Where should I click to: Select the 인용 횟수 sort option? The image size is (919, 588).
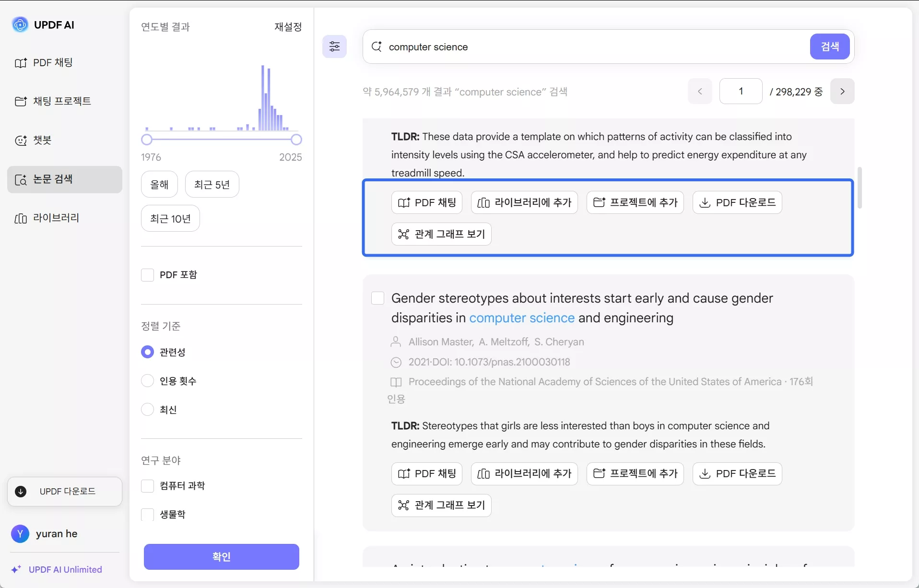[147, 381]
